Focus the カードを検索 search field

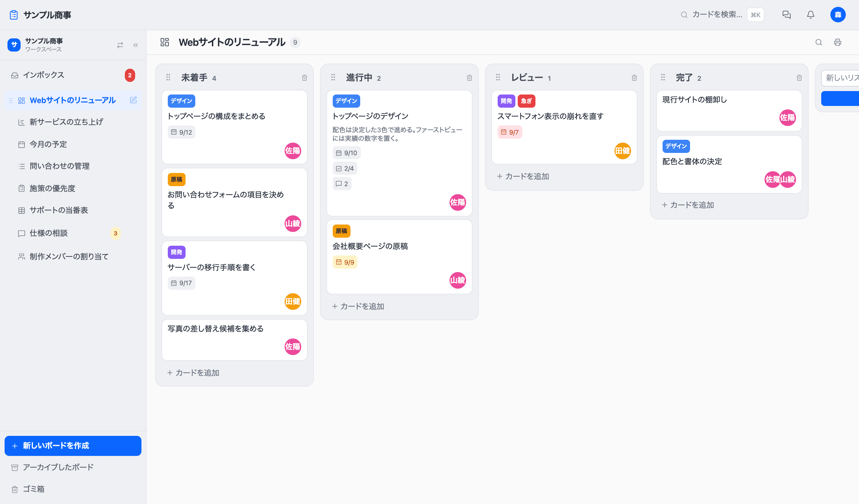722,15
